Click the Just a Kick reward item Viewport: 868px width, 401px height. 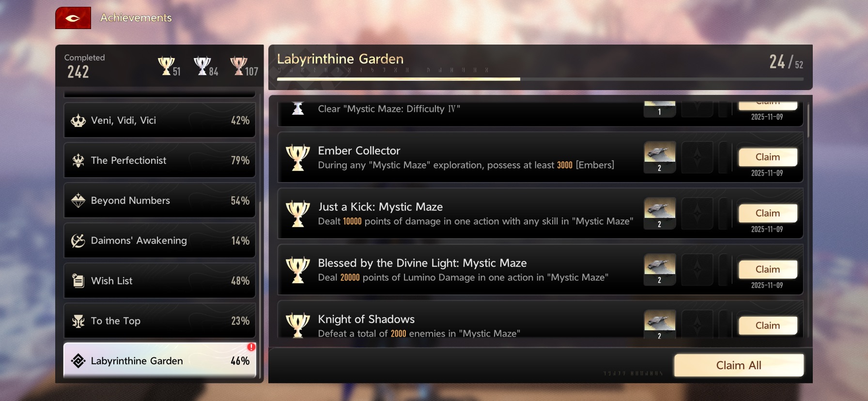[x=660, y=213]
